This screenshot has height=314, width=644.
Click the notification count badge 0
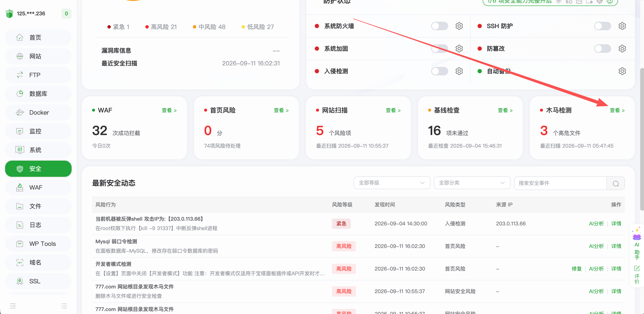pyautogui.click(x=66, y=13)
